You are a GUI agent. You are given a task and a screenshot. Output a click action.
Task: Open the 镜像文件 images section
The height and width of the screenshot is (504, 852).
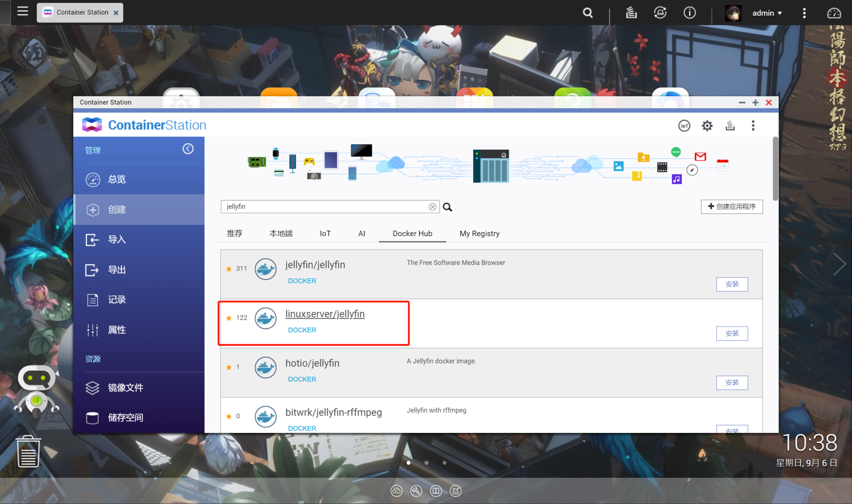pyautogui.click(x=125, y=388)
